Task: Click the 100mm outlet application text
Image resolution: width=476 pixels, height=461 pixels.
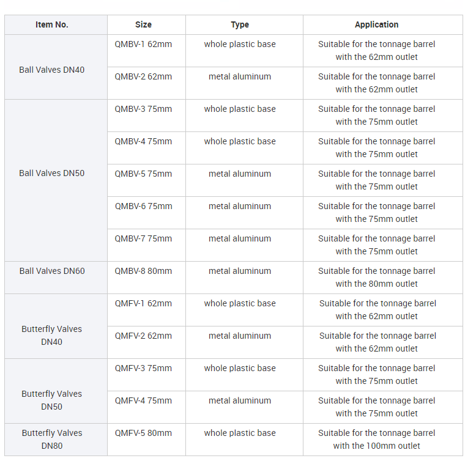Action: pyautogui.click(x=377, y=446)
